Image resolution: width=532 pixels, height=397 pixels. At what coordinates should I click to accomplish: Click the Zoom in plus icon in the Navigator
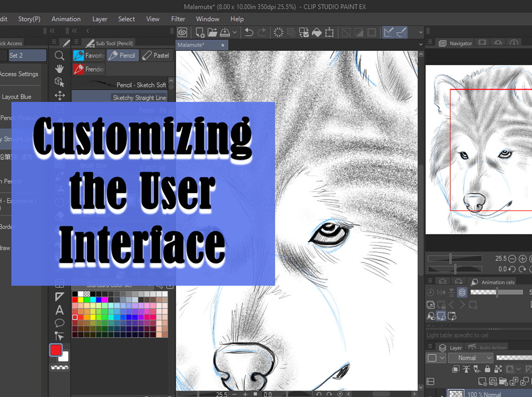pos(523,259)
